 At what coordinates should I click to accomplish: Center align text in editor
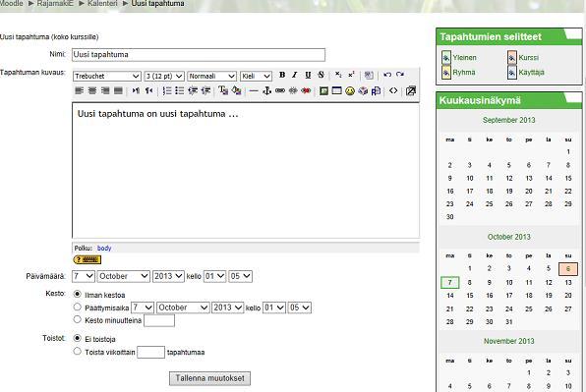click(x=92, y=90)
